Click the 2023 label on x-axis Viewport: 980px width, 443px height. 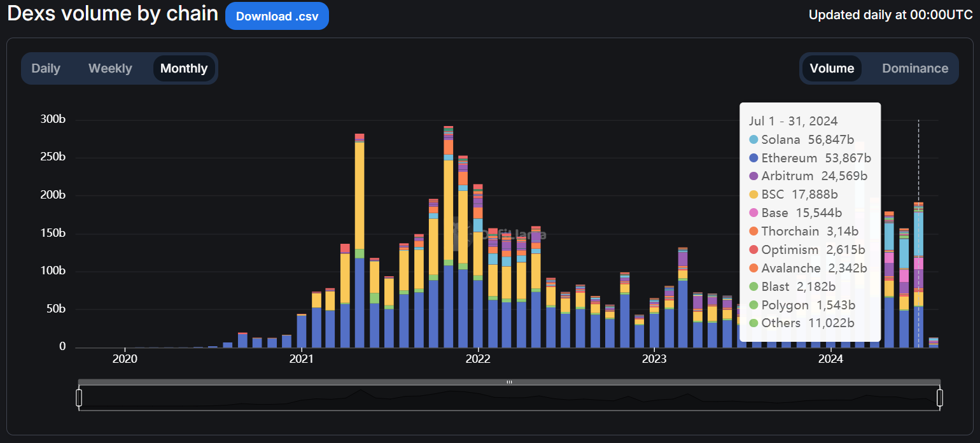[x=654, y=359]
